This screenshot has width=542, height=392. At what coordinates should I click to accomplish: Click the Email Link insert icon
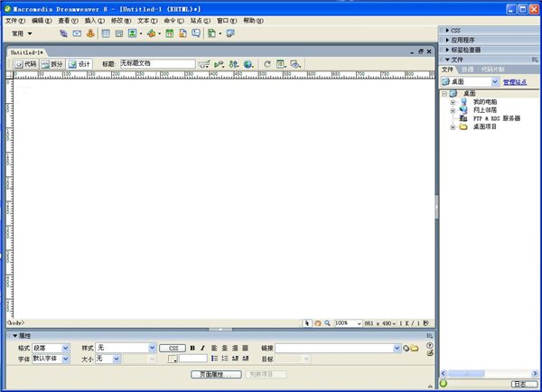tap(77, 33)
